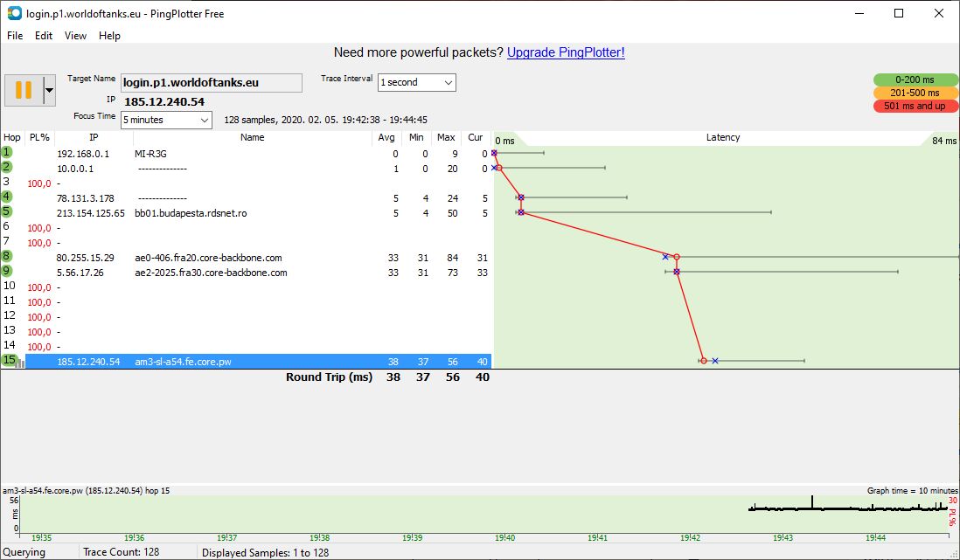Image resolution: width=960 pixels, height=560 pixels.
Task: Click the hop 15 latency marker on graph
Action: [704, 361]
